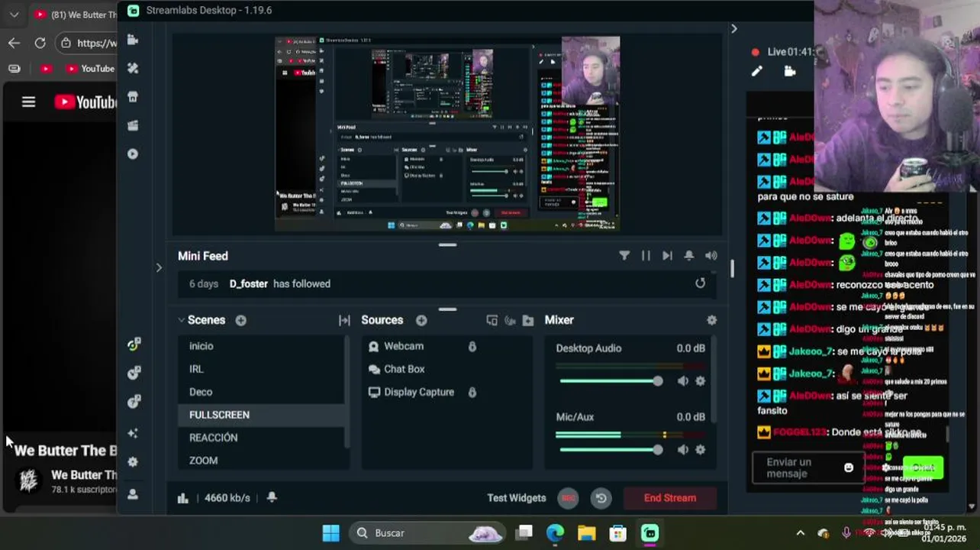Click the Windows taskbar Buscar search box
980x550 pixels.
coord(427,533)
